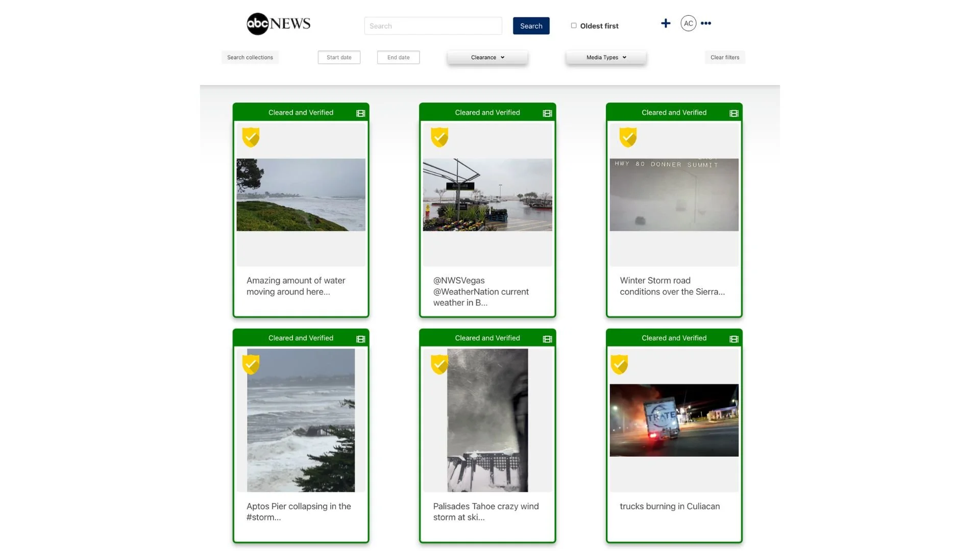The image size is (980, 551).
Task: Open the AC user avatar menu
Action: (688, 23)
